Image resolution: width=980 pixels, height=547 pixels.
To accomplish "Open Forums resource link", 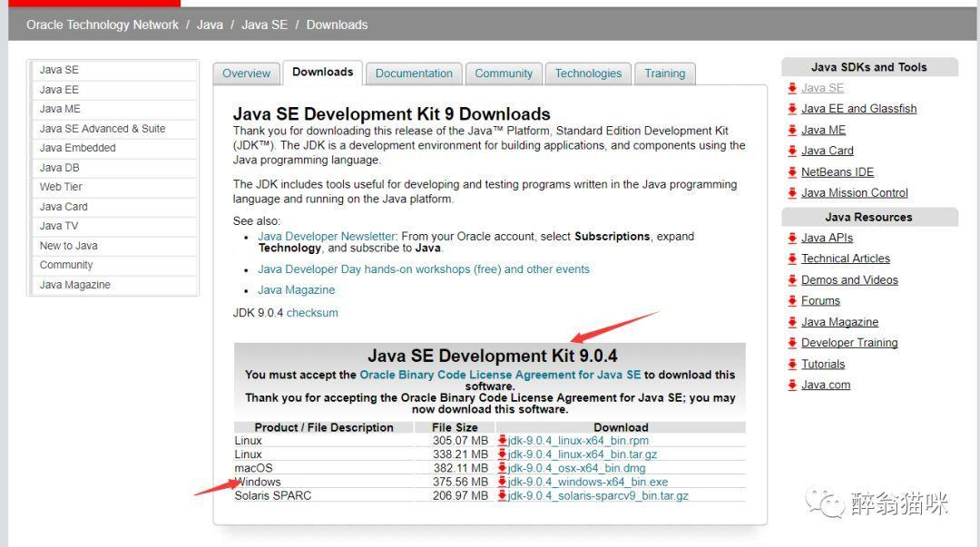I will pyautogui.click(x=820, y=300).
